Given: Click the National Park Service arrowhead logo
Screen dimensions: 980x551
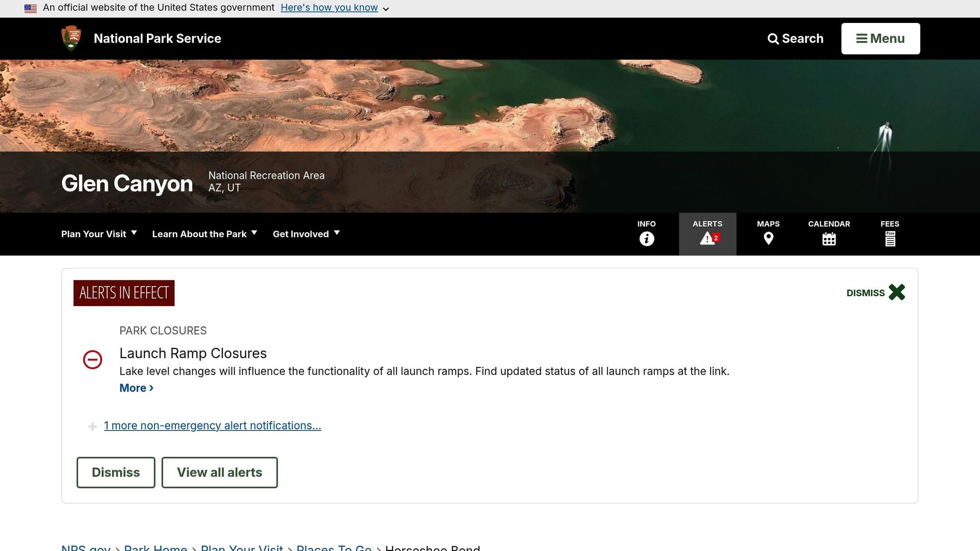Looking at the screenshot, I should tap(71, 38).
